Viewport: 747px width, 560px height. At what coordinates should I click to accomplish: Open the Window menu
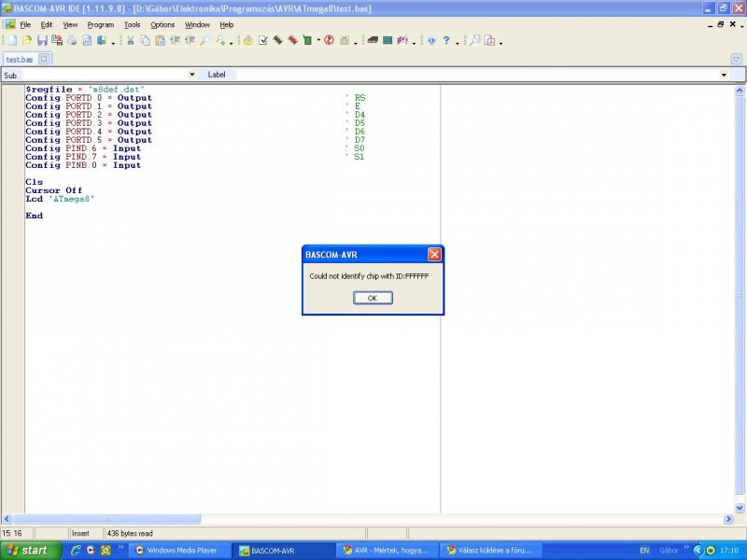coord(197,25)
